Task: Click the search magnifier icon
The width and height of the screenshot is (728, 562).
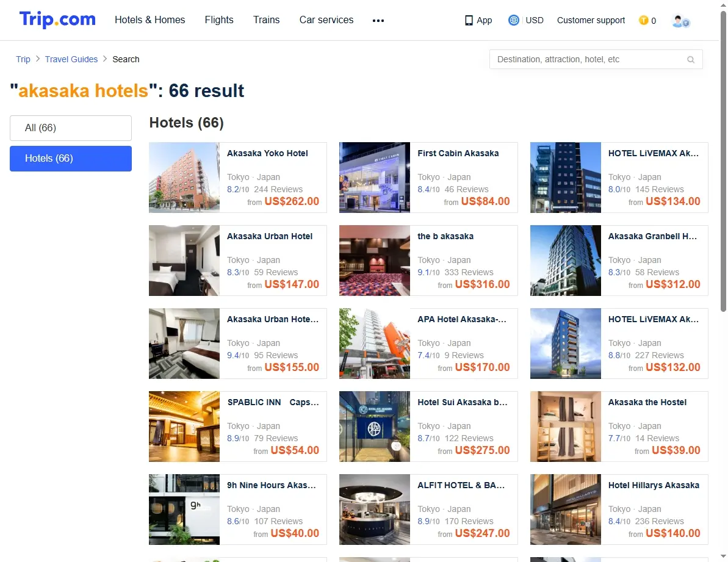Action: pyautogui.click(x=691, y=59)
